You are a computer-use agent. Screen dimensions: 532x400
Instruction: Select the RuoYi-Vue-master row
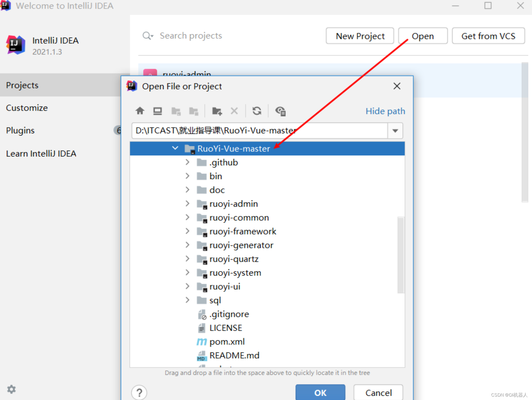(267, 149)
